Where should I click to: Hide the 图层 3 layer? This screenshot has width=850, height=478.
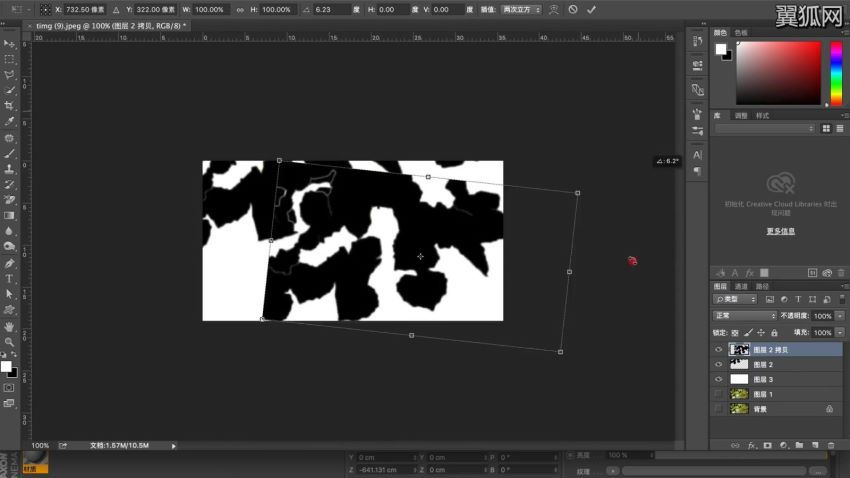718,380
